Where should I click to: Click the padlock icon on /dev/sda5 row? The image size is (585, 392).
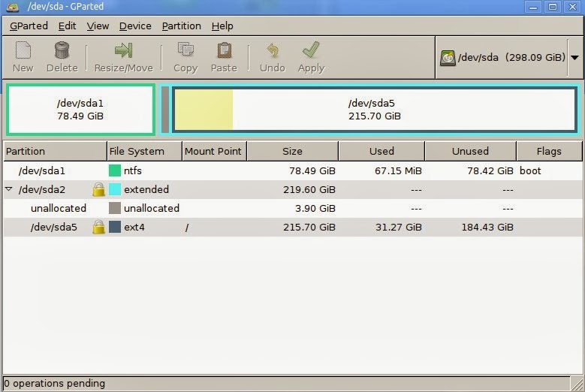coord(99,227)
